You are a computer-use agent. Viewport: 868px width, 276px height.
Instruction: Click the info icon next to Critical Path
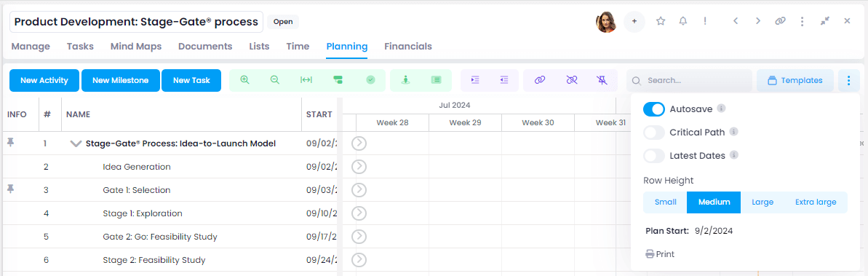pos(733,132)
